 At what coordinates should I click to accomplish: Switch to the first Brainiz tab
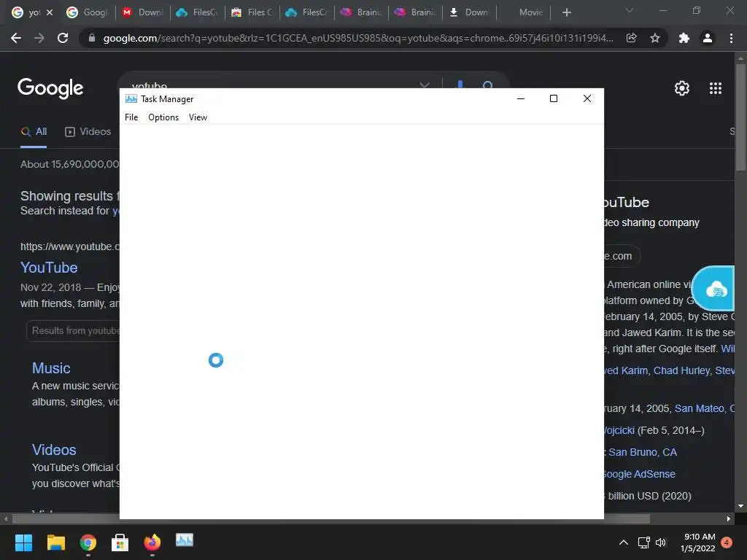(362, 12)
